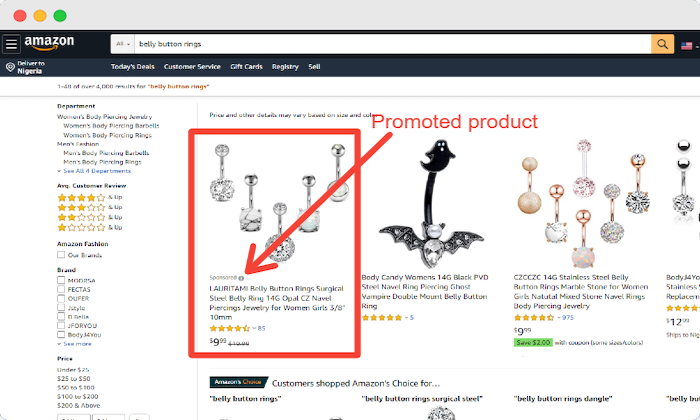Tick the FECTAS brand checkbox
Image resolution: width=700 pixels, height=420 pixels.
61,289
